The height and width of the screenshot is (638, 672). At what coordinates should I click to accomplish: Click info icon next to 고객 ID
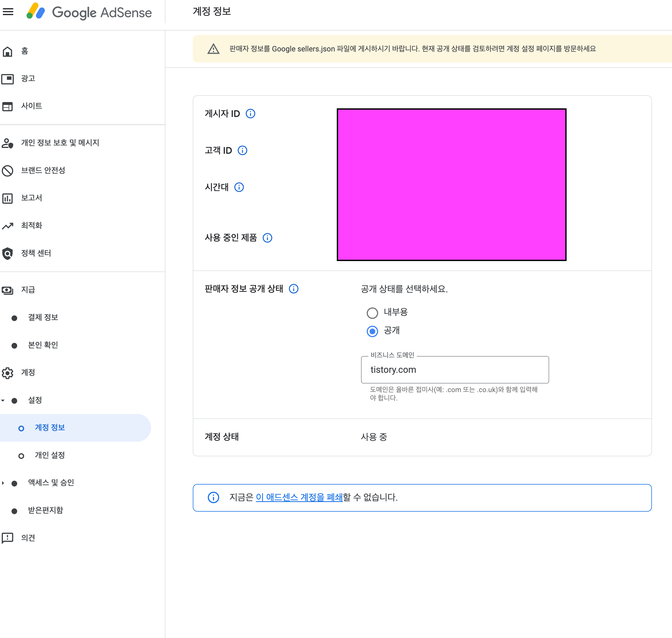242,150
